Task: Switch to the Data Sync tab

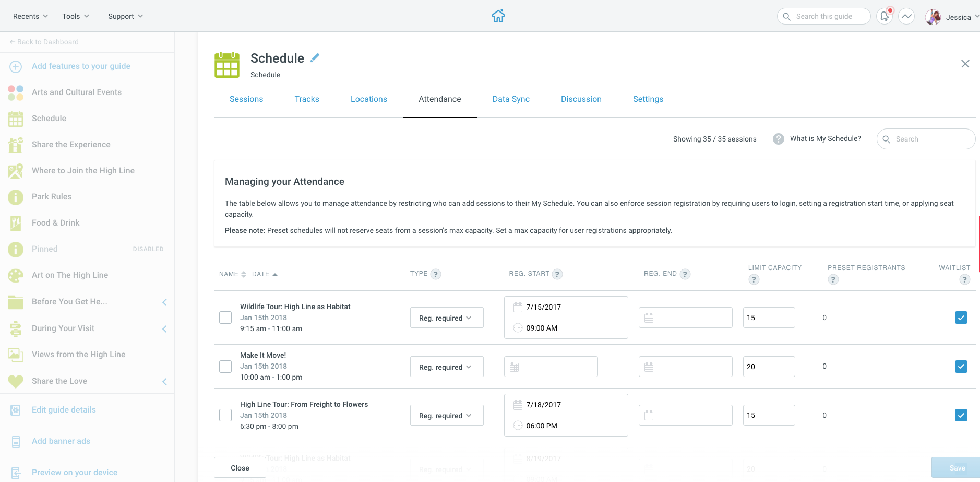Action: click(x=511, y=99)
